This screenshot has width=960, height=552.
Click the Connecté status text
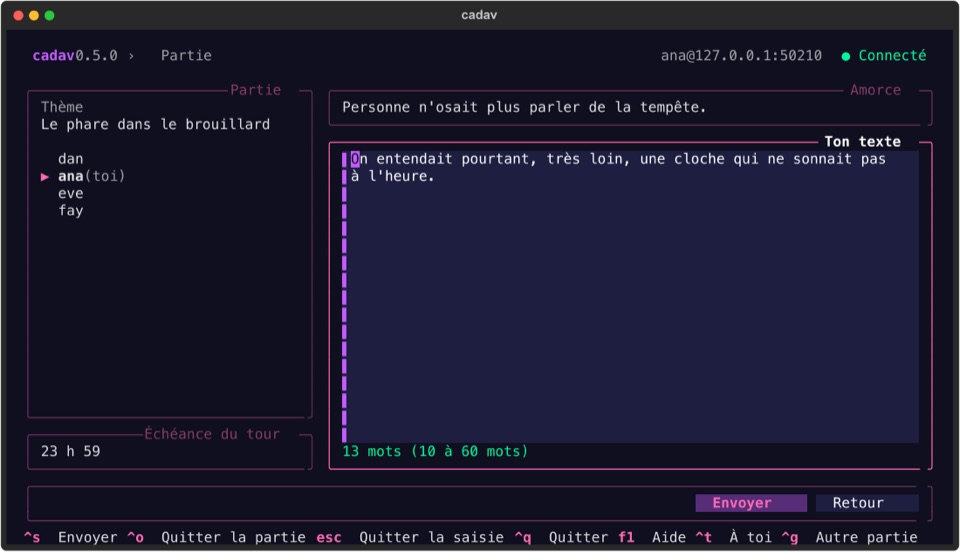click(892, 56)
